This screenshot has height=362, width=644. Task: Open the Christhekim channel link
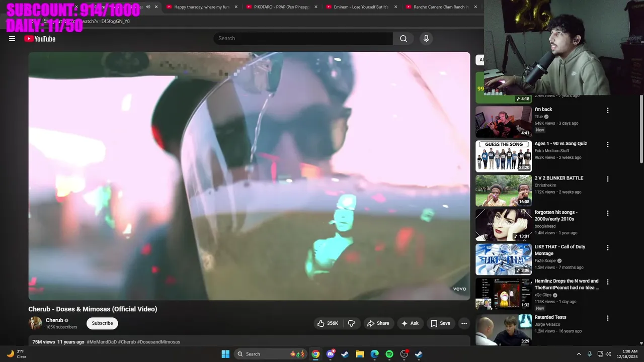pos(545,186)
